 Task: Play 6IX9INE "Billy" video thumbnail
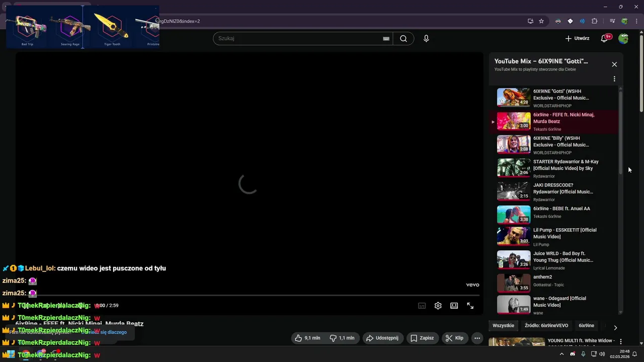point(514,144)
